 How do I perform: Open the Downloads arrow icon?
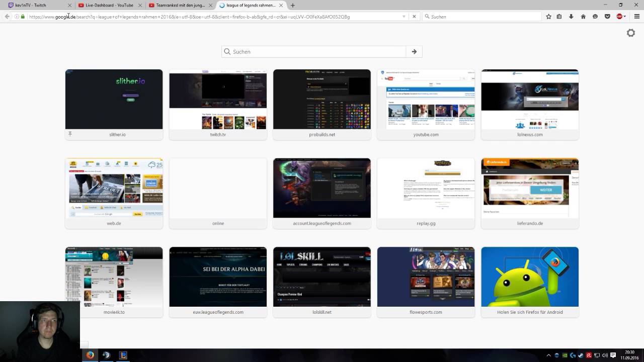pos(571,17)
